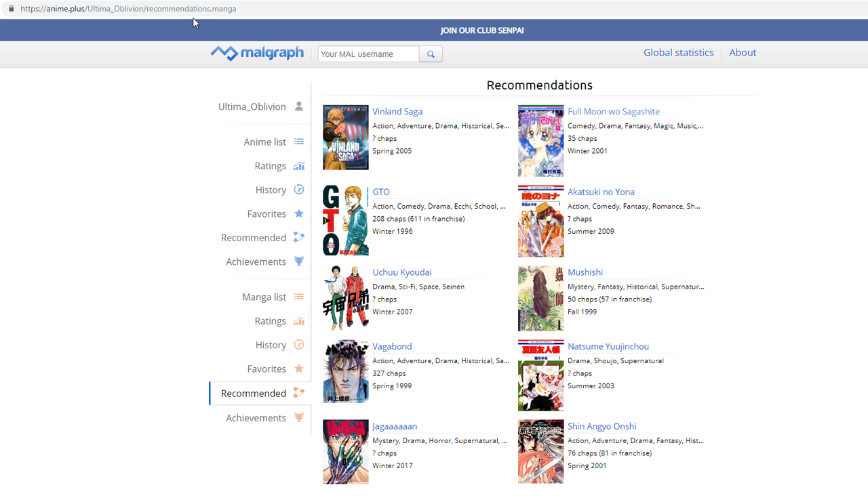Click 'Drama, Sci-Fi, Space, Seinen' genres
This screenshot has height=500, width=868.
coord(418,287)
